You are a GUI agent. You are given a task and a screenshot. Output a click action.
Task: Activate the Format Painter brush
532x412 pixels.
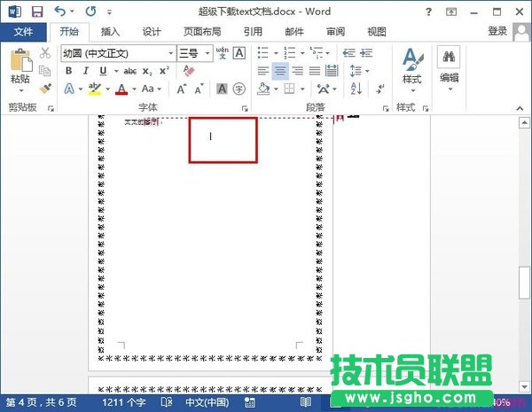click(x=45, y=89)
